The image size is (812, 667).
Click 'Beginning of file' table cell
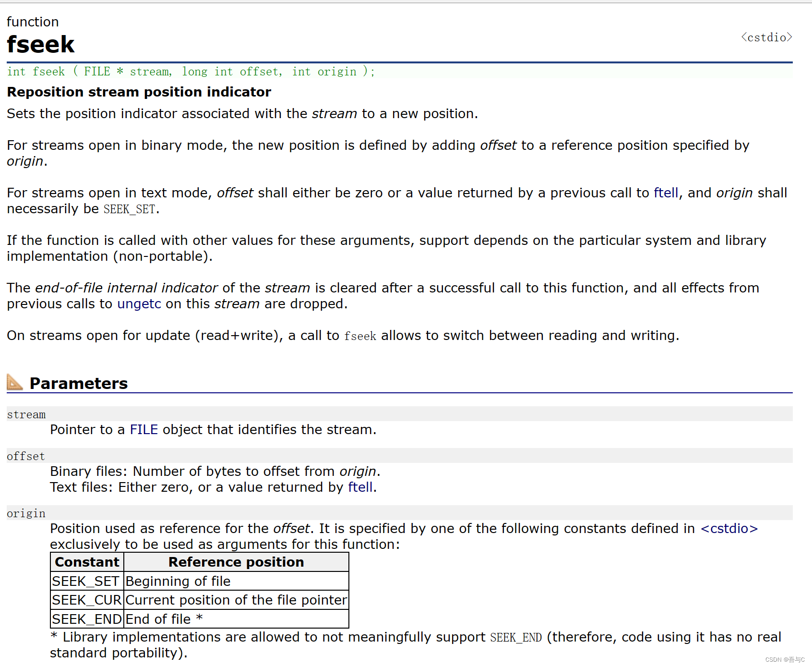point(236,581)
